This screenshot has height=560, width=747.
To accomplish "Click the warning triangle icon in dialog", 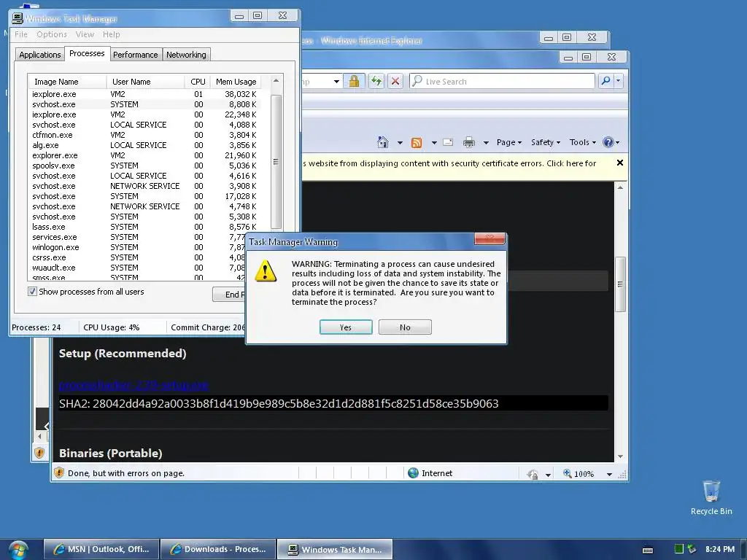I will 266,271.
